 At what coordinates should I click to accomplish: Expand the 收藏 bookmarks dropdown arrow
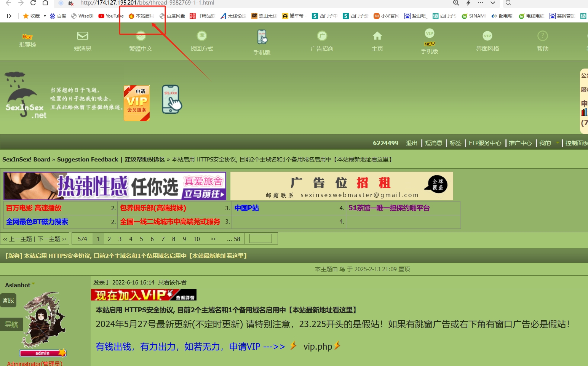(45, 16)
